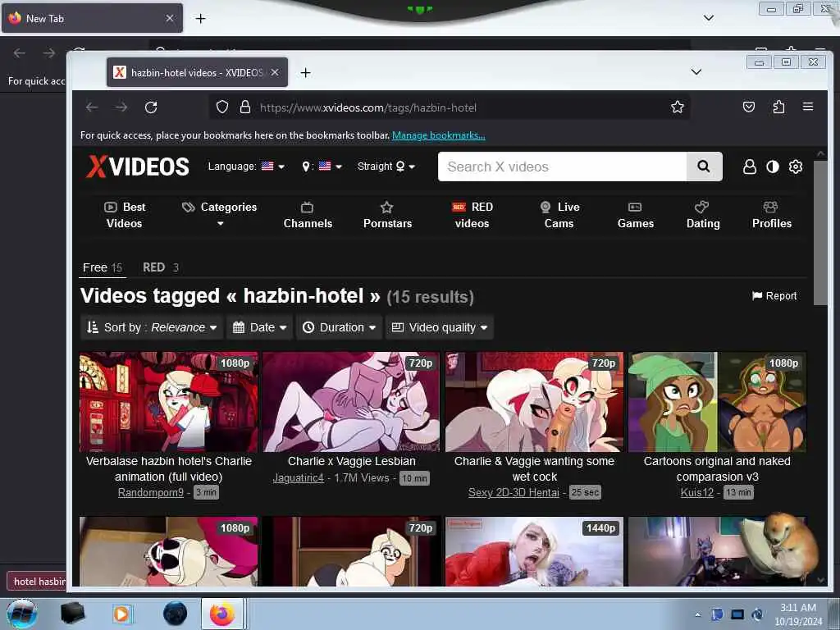Open the Firefox extensions puzzle icon

point(779,107)
